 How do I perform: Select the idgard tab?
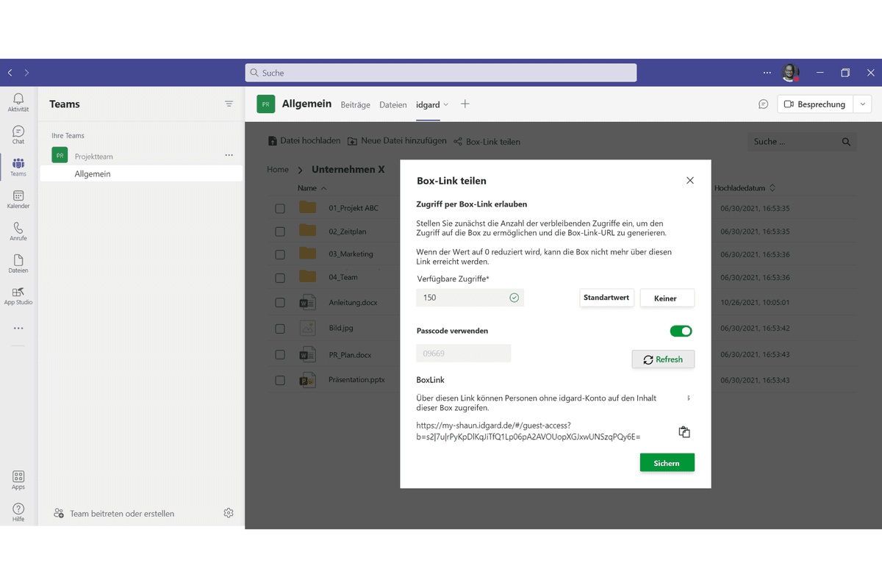point(428,105)
